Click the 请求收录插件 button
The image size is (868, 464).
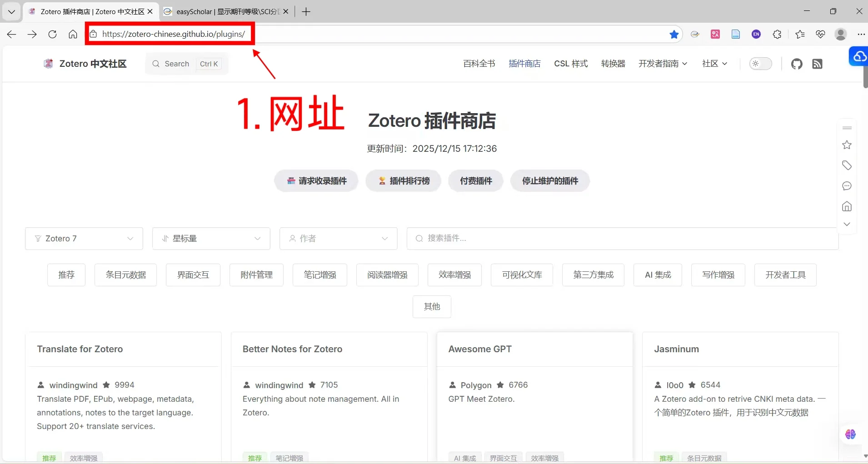(316, 181)
